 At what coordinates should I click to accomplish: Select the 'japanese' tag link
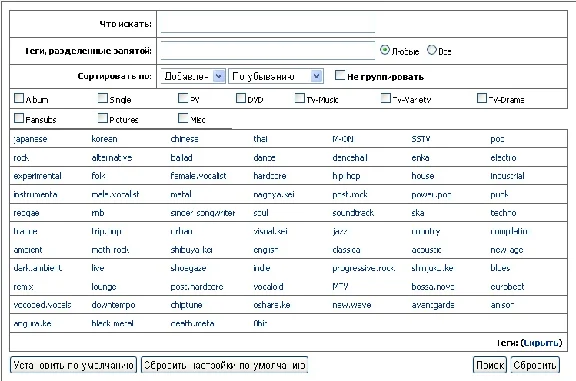(x=30, y=139)
